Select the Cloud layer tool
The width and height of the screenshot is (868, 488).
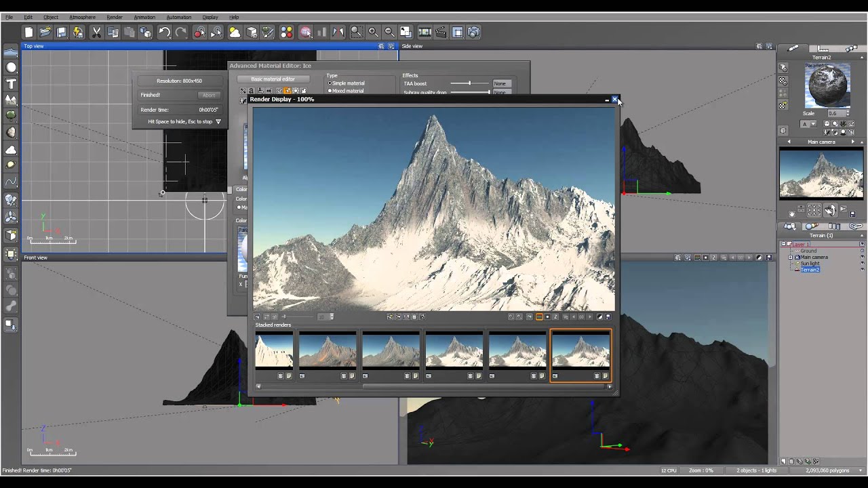coord(11,149)
